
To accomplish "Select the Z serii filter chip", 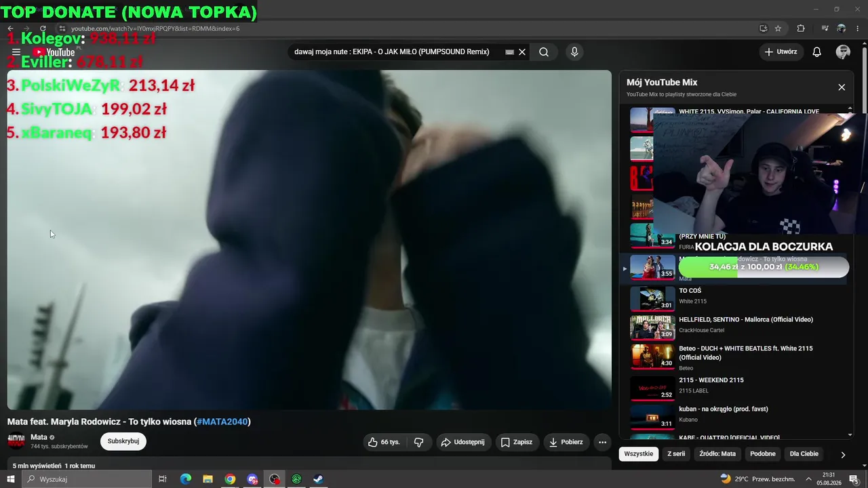I will click(676, 454).
